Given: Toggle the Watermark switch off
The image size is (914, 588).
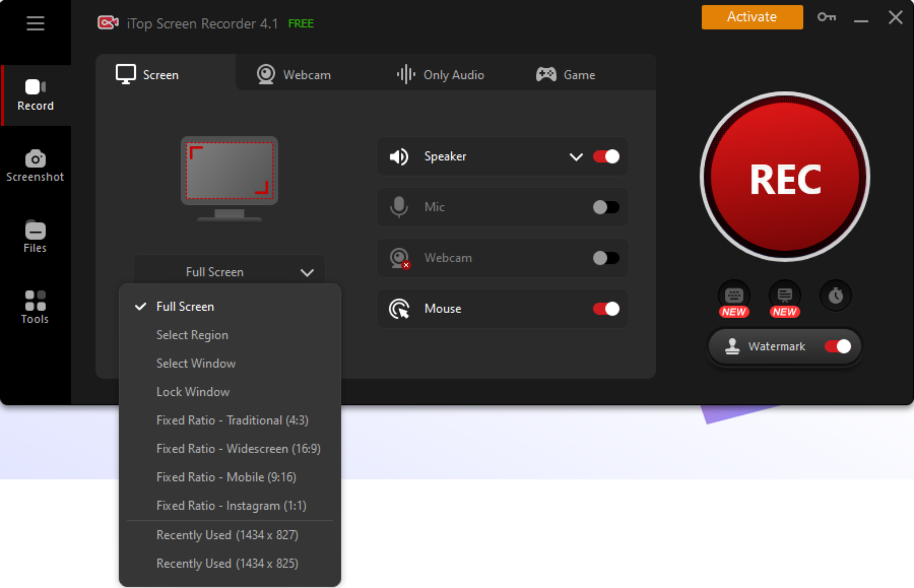Looking at the screenshot, I should [x=837, y=347].
